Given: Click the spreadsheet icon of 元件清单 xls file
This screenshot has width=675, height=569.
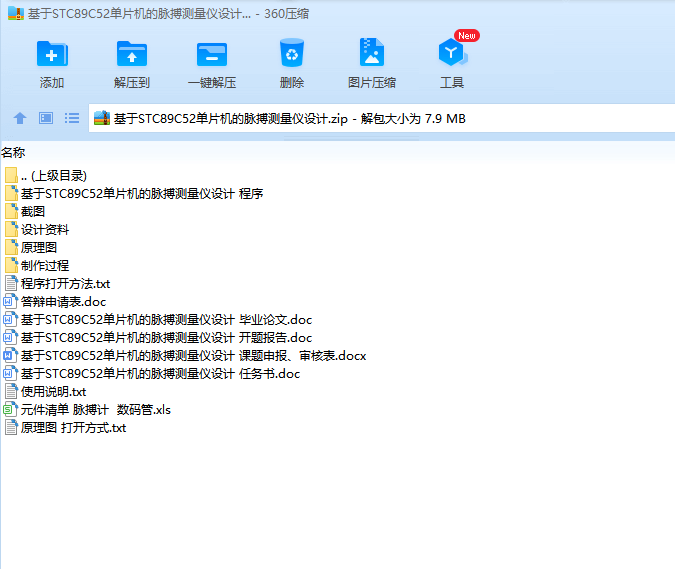Looking at the screenshot, I should pos(10,410).
